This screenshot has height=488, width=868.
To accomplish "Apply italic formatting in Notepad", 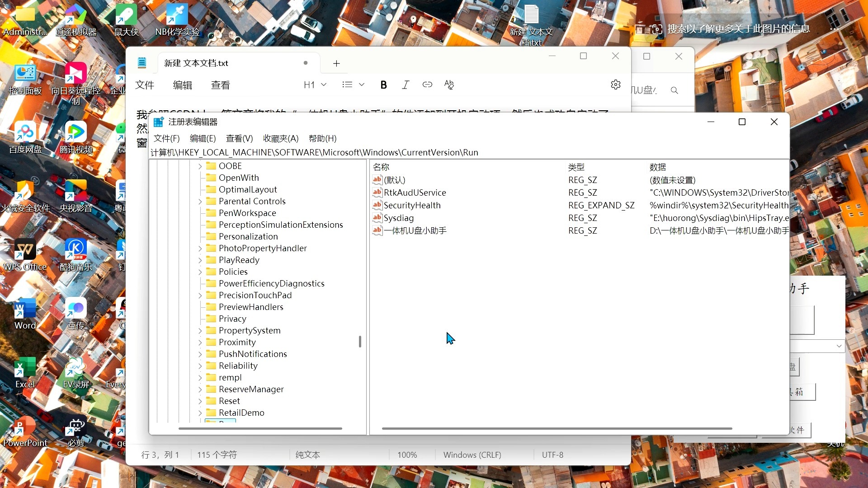I will coord(405,84).
